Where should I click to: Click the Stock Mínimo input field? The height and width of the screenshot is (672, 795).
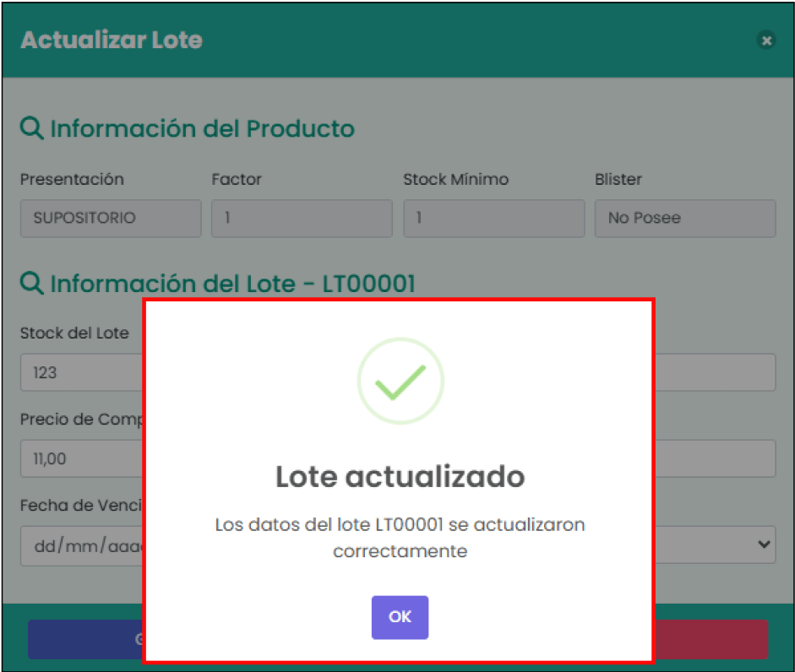pyautogui.click(x=493, y=218)
